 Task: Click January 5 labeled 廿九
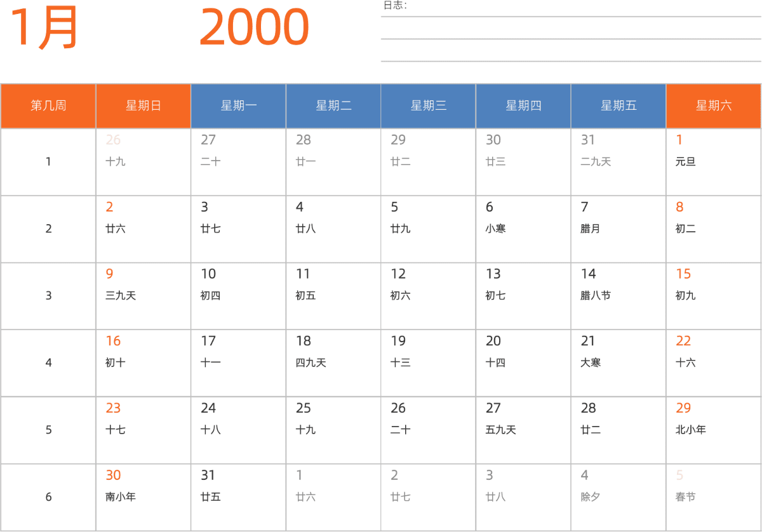[429, 229]
